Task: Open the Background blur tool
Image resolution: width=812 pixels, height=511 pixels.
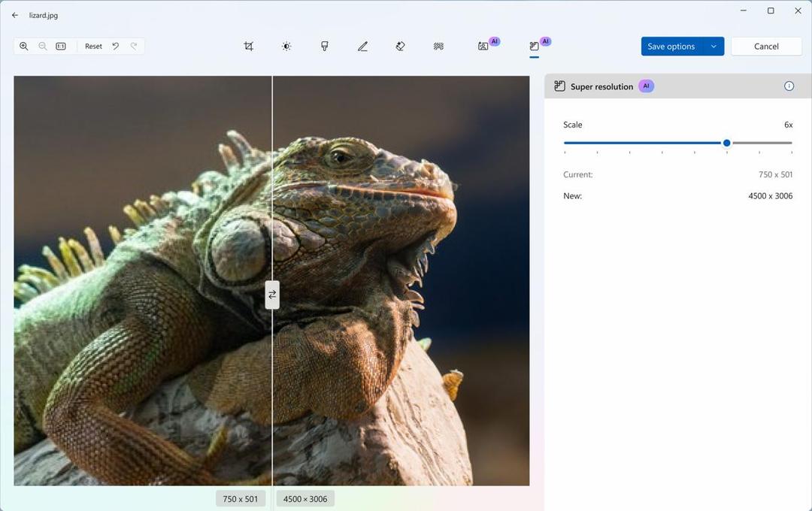Action: pyautogui.click(x=438, y=46)
